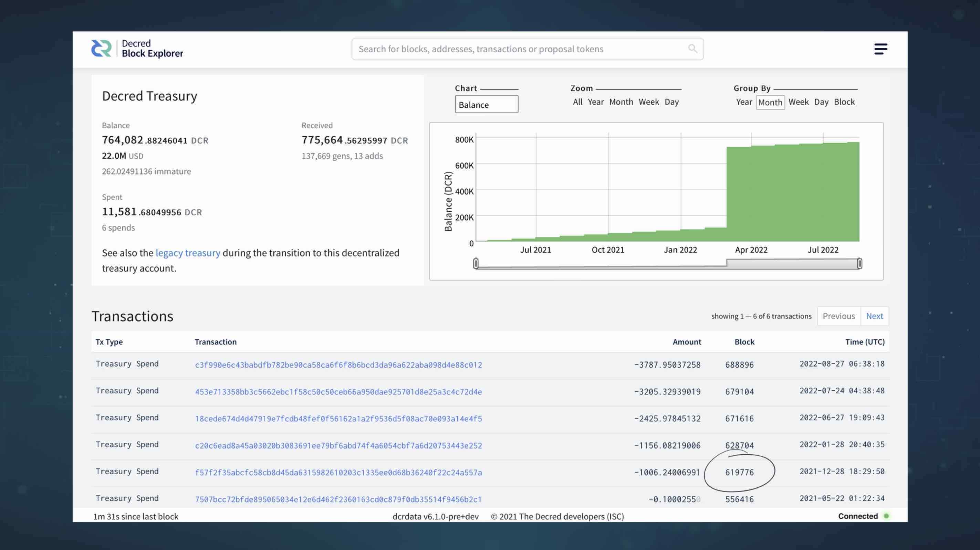Image resolution: width=980 pixels, height=550 pixels.
Task: Click amount -3205.32939019
Action: point(667,392)
